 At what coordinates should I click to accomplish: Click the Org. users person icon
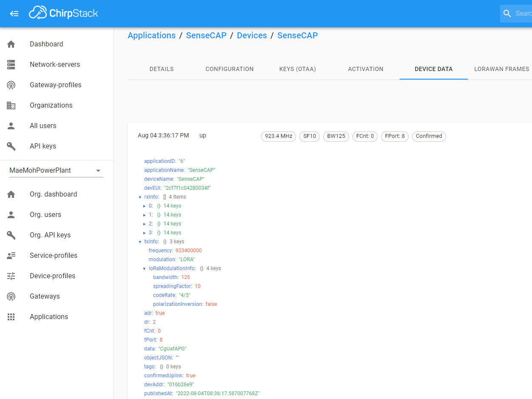point(11,215)
